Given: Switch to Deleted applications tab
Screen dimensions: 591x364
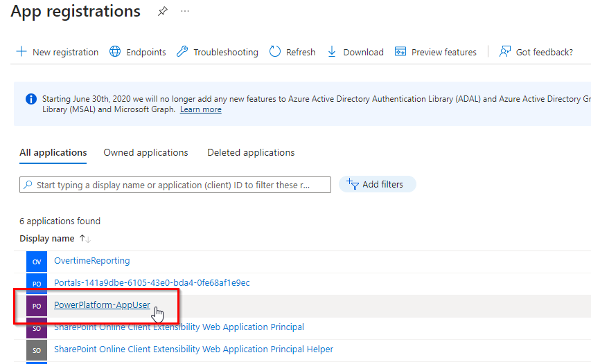Looking at the screenshot, I should point(251,152).
